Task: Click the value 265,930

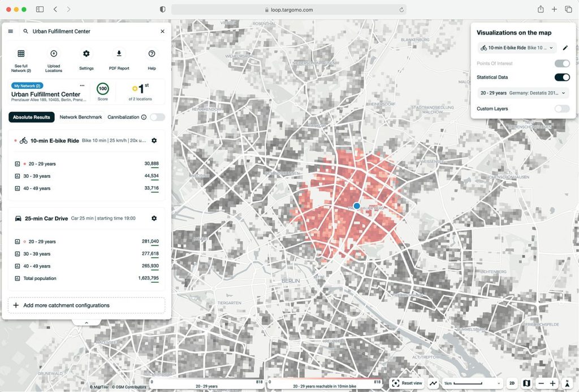Action: click(x=150, y=266)
